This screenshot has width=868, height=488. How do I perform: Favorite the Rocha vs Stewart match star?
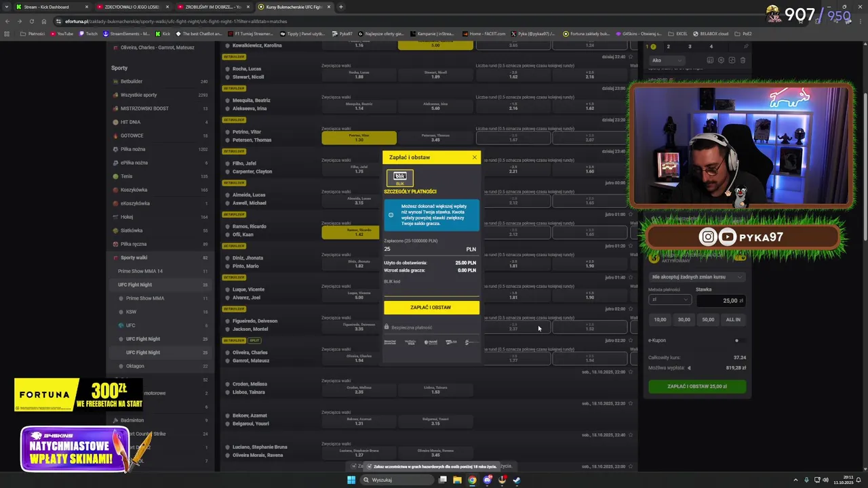click(631, 57)
